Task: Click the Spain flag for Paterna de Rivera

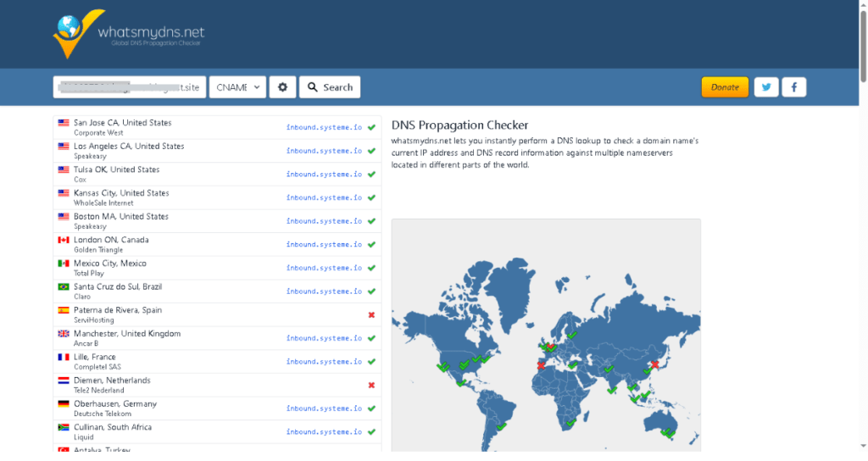Action: coord(64,310)
